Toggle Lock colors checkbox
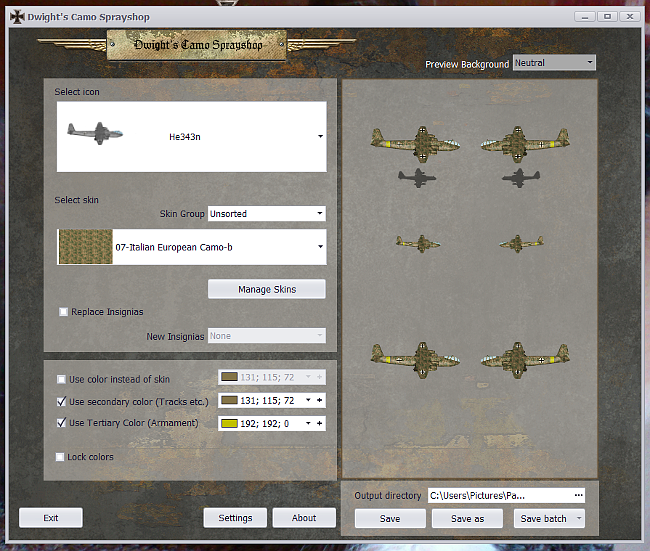 pos(62,457)
